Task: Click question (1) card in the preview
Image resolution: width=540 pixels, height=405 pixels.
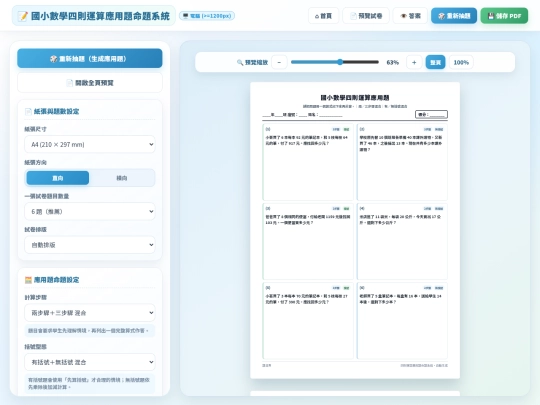Action: [x=308, y=162]
